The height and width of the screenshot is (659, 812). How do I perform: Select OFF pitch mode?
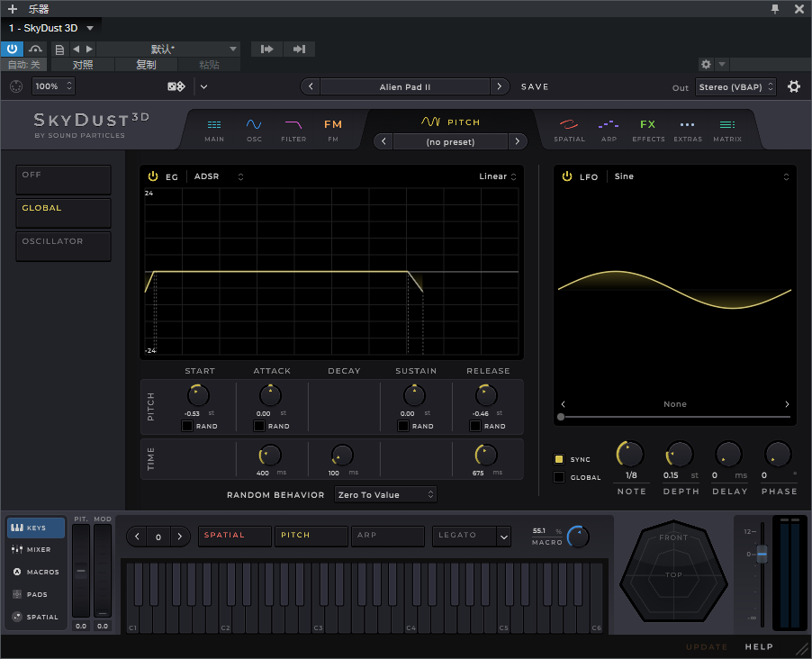point(63,179)
